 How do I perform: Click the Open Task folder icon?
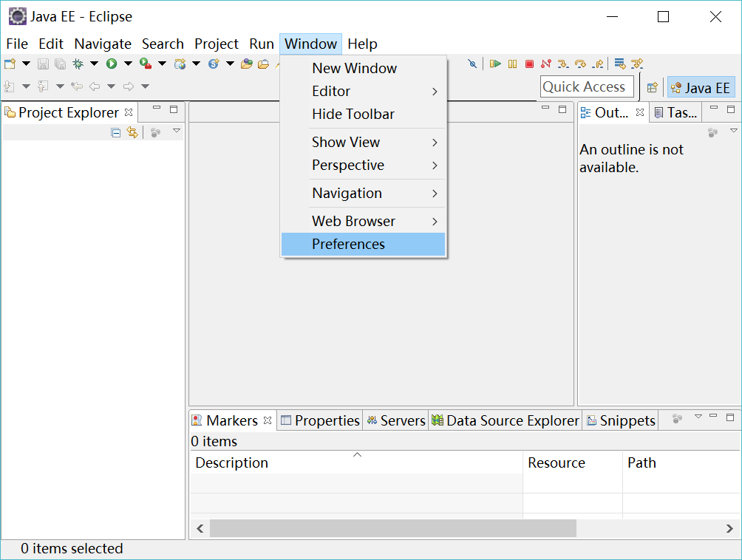click(264, 64)
